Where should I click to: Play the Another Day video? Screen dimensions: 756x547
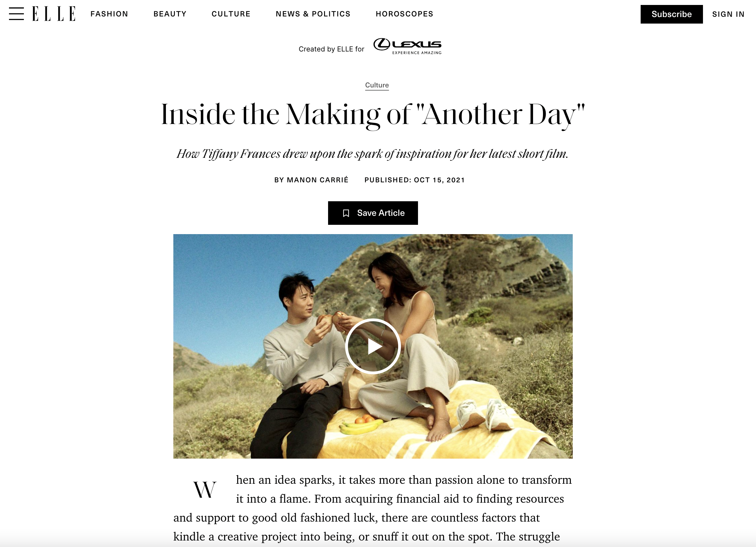coord(373,346)
